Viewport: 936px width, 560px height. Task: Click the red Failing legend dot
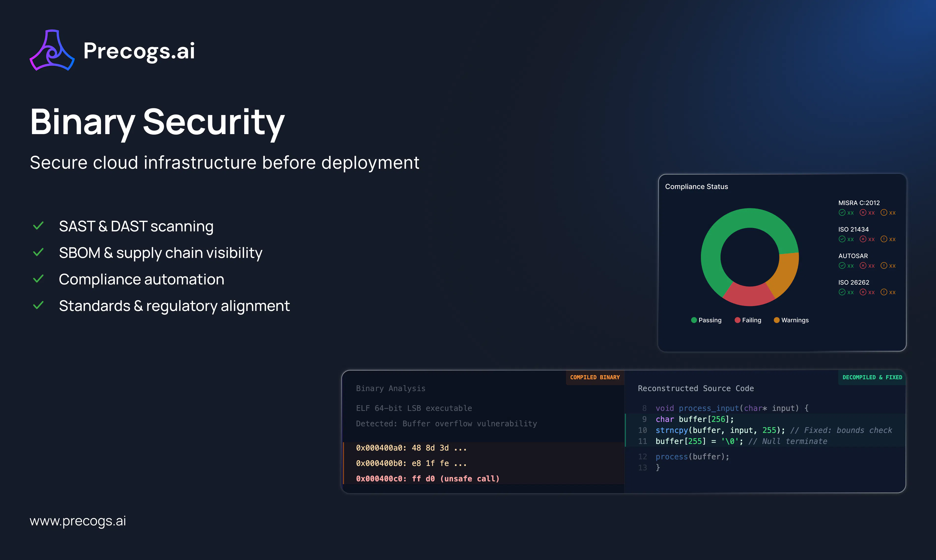coord(737,320)
